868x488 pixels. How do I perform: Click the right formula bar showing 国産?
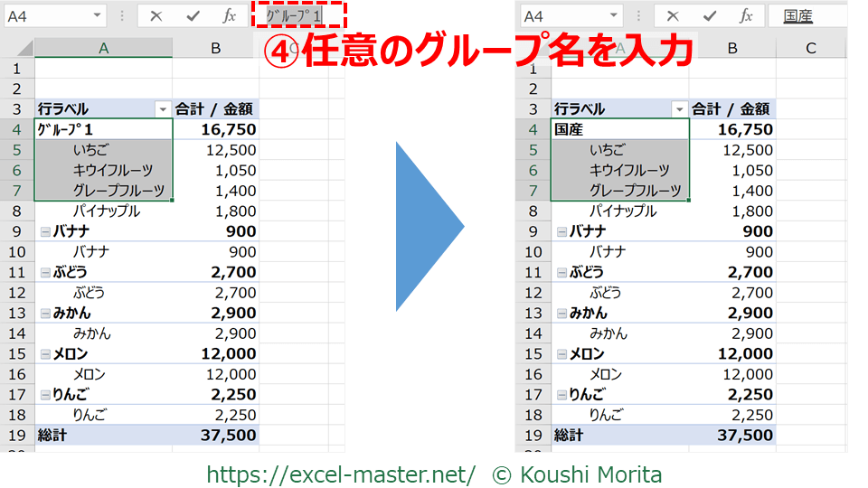click(x=814, y=16)
